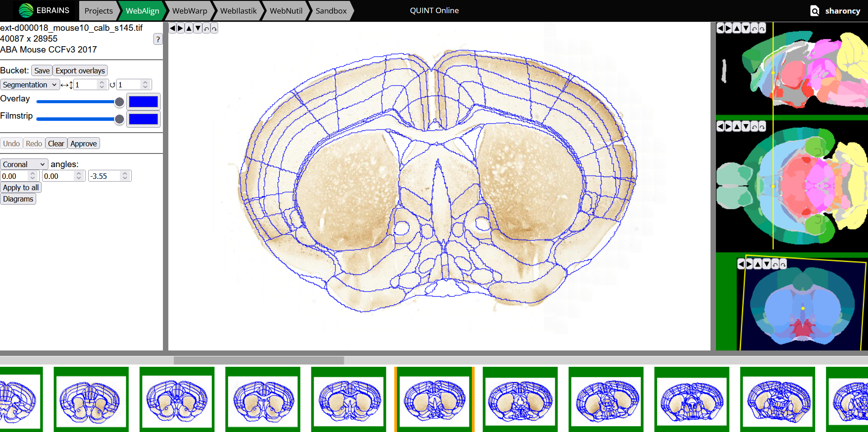The height and width of the screenshot is (432, 868).
Task: Open the Filmstrip blue color swatch
Action: coord(143,119)
